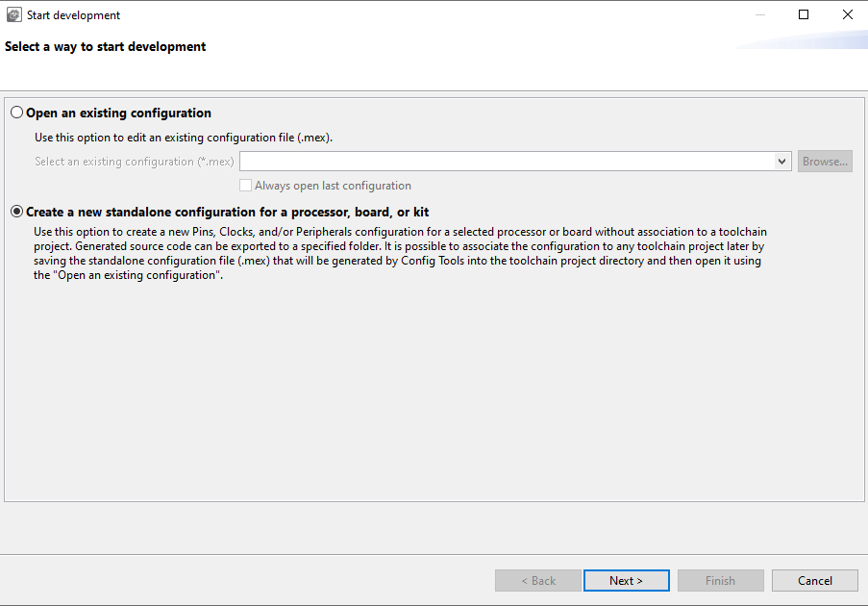
Task: Click the blue banner graphic in the header
Action: tap(807, 40)
